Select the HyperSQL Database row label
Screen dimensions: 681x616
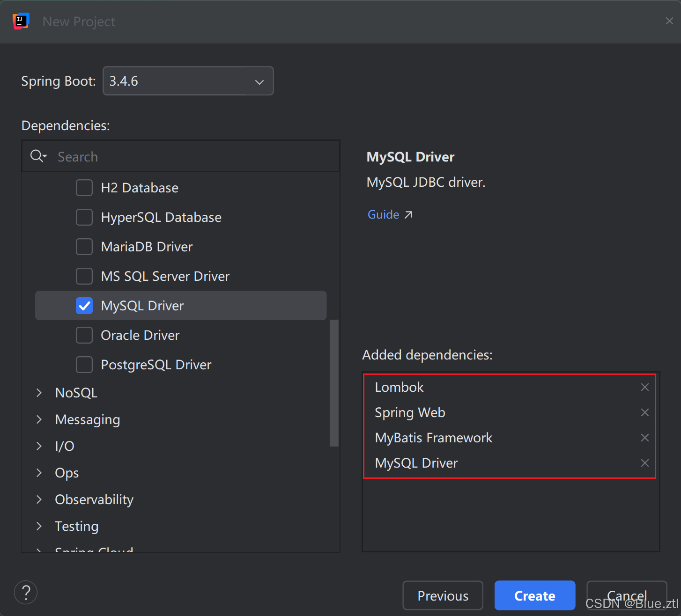[161, 217]
